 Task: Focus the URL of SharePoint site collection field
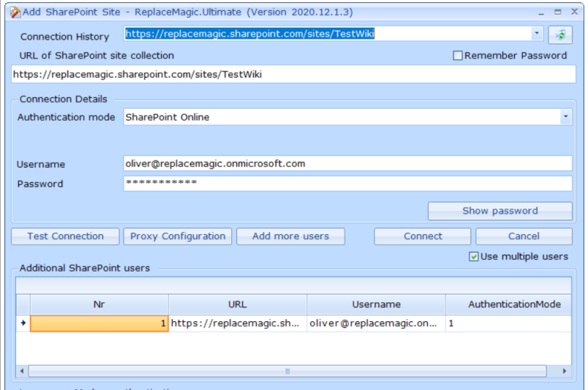click(x=293, y=75)
